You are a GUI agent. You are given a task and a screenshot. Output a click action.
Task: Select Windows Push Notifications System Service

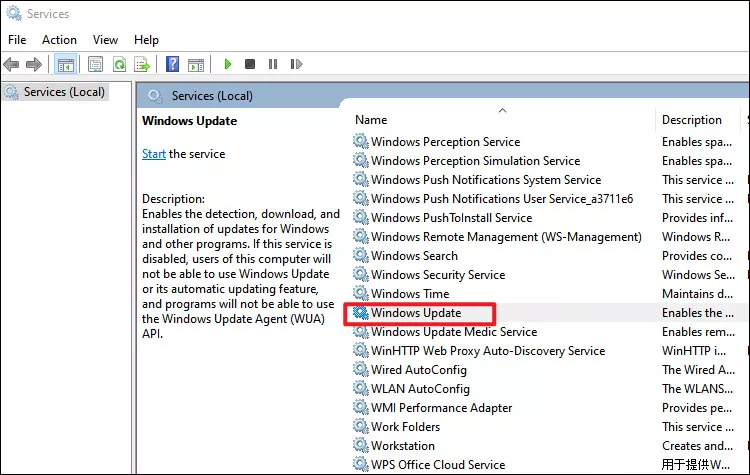[x=486, y=180]
